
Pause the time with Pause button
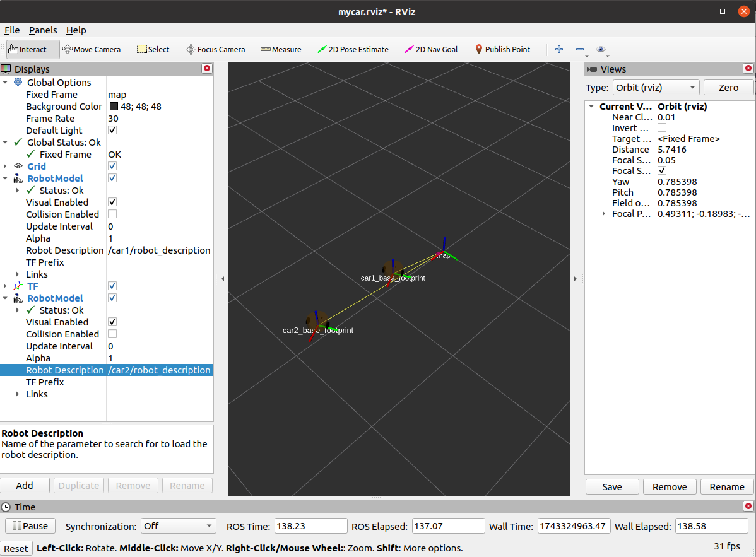tap(30, 525)
